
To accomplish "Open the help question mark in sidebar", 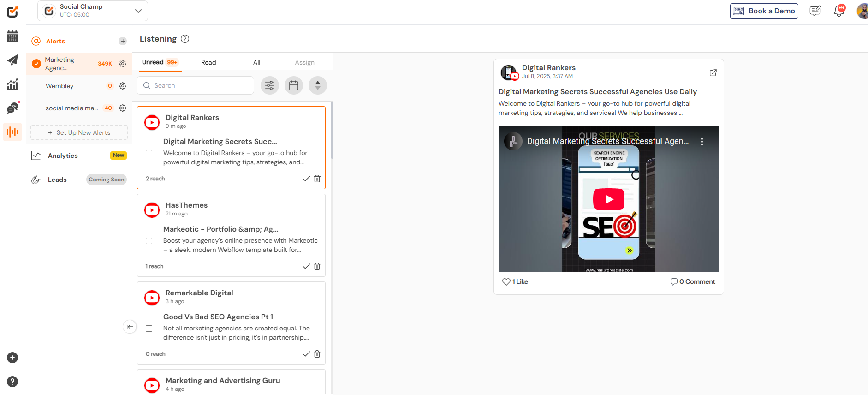I will (12, 382).
